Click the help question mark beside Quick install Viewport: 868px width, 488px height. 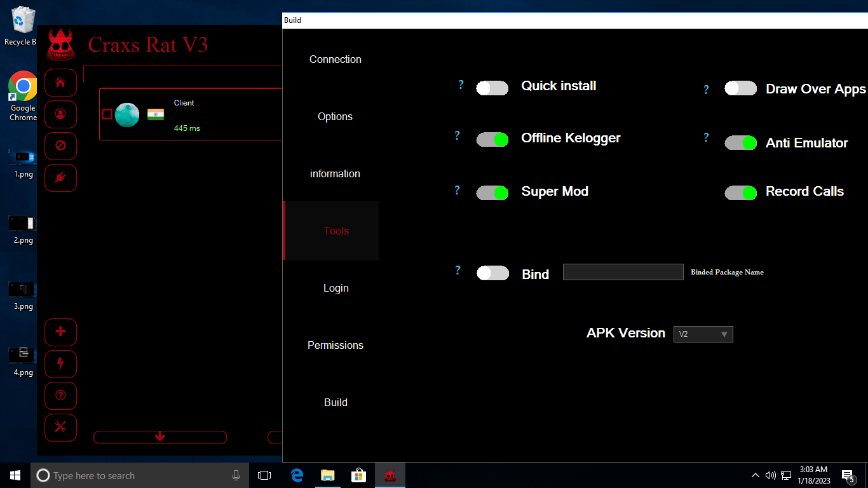click(461, 85)
